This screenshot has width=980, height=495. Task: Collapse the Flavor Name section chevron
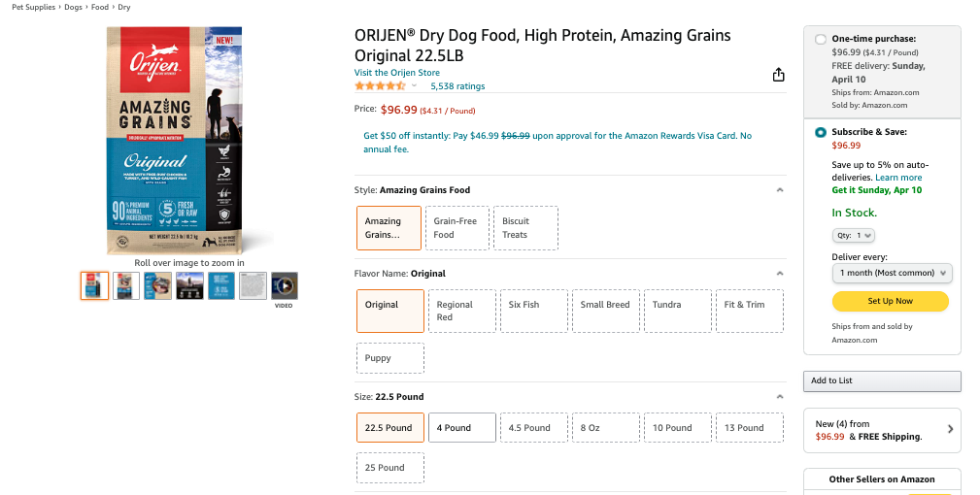pyautogui.click(x=779, y=274)
